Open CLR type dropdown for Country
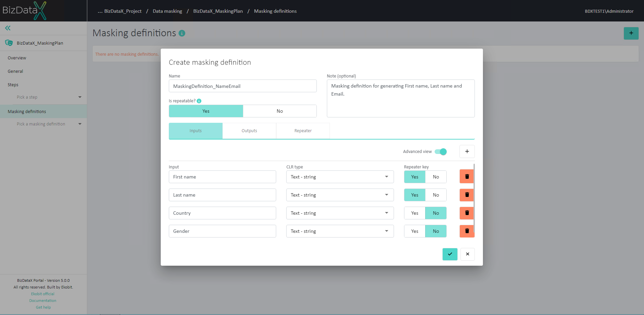This screenshot has width=644, height=315. coord(340,213)
